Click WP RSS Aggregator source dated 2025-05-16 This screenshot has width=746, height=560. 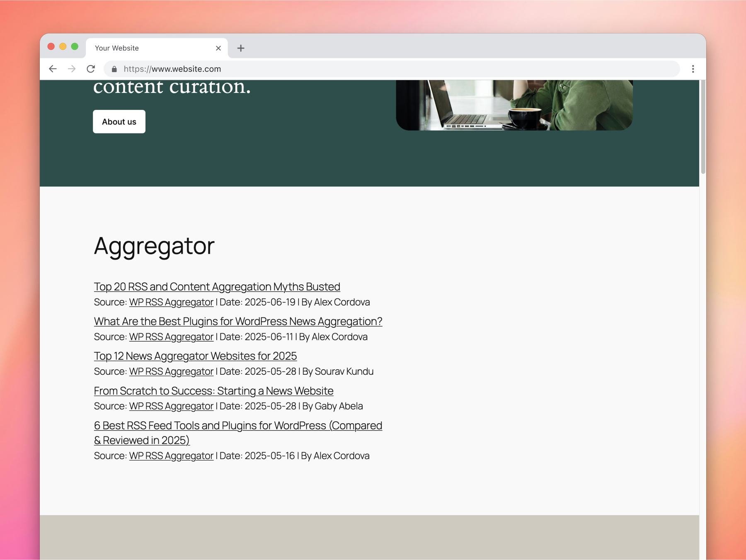pos(171,456)
